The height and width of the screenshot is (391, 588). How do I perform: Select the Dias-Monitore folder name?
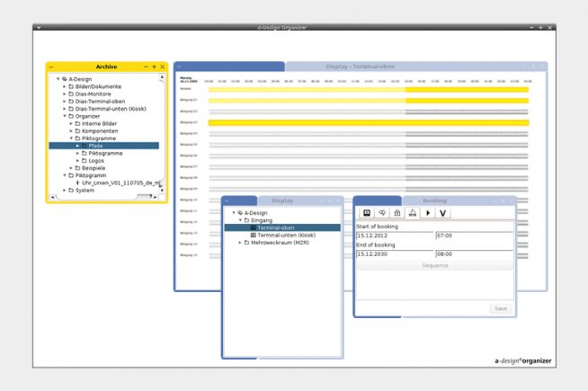click(93, 94)
